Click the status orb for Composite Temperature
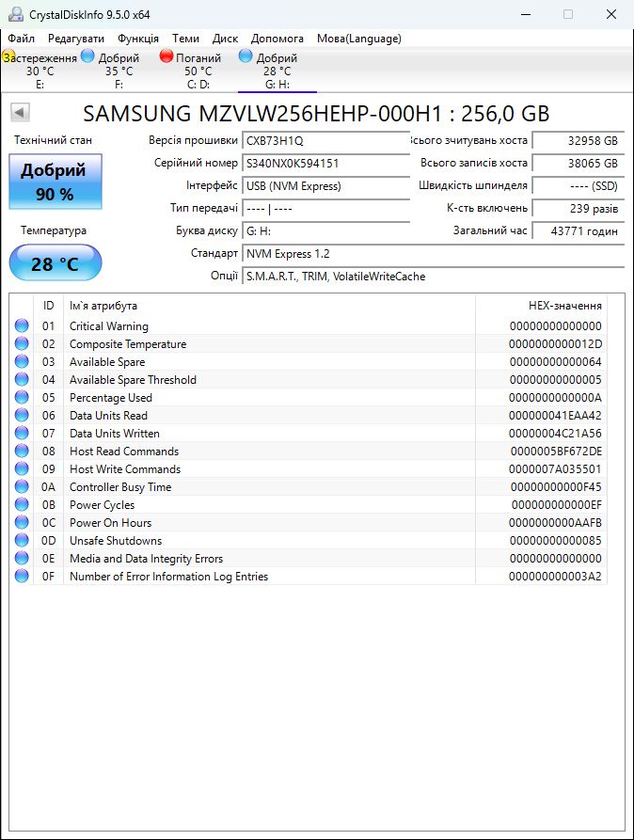The width and height of the screenshot is (634, 840). click(22, 343)
